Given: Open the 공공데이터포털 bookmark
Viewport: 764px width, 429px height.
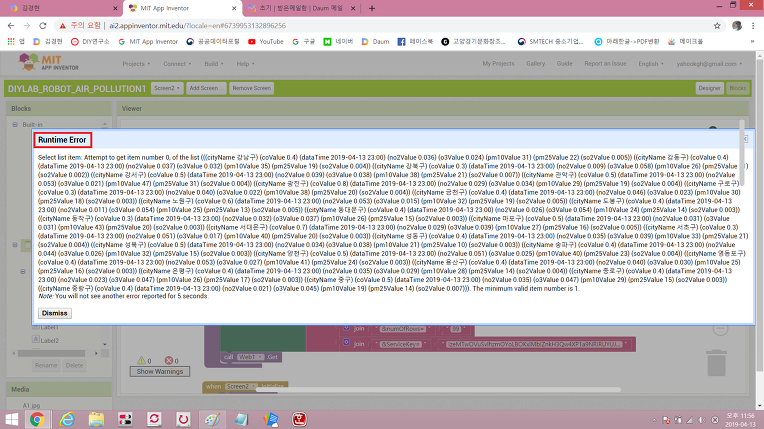Looking at the screenshot, I should 213,42.
